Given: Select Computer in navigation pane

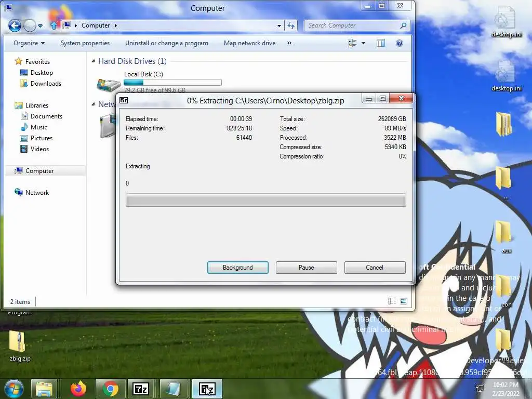Looking at the screenshot, I should click(39, 170).
